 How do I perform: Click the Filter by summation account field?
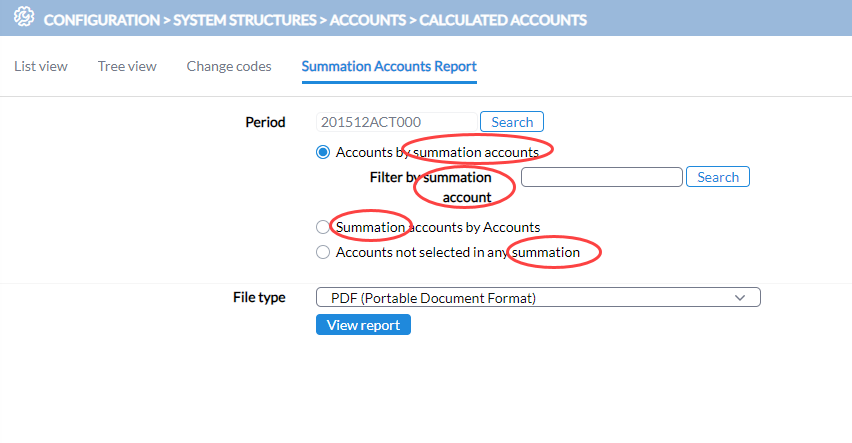(602, 177)
